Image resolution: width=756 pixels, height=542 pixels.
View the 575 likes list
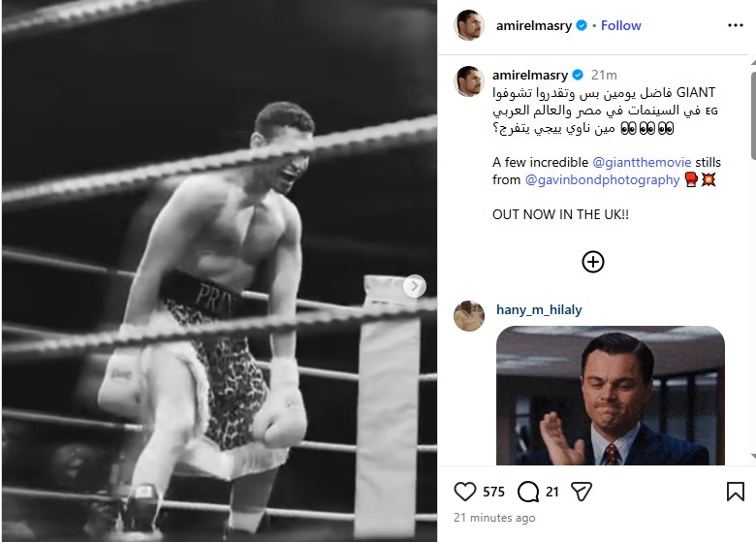tap(493, 492)
